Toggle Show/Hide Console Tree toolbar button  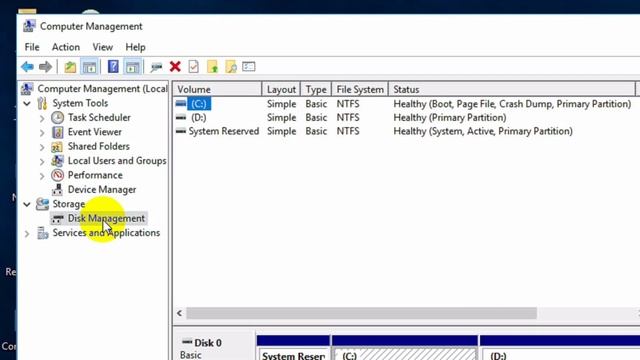89,67
